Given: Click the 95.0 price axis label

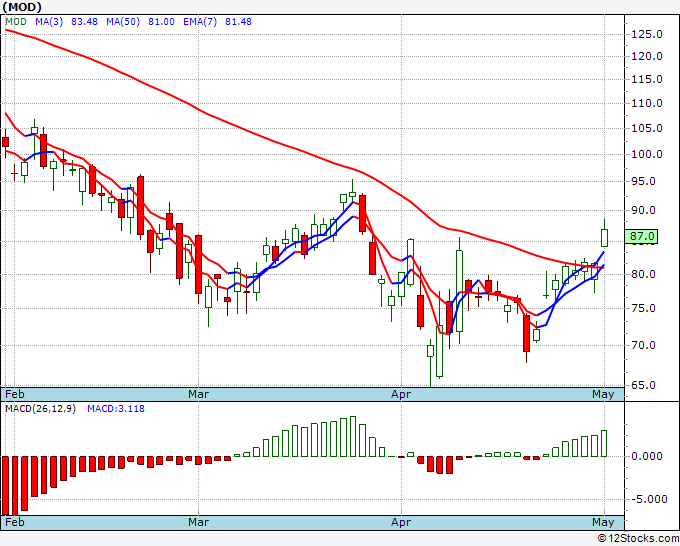Looking at the screenshot, I should click(x=643, y=182).
